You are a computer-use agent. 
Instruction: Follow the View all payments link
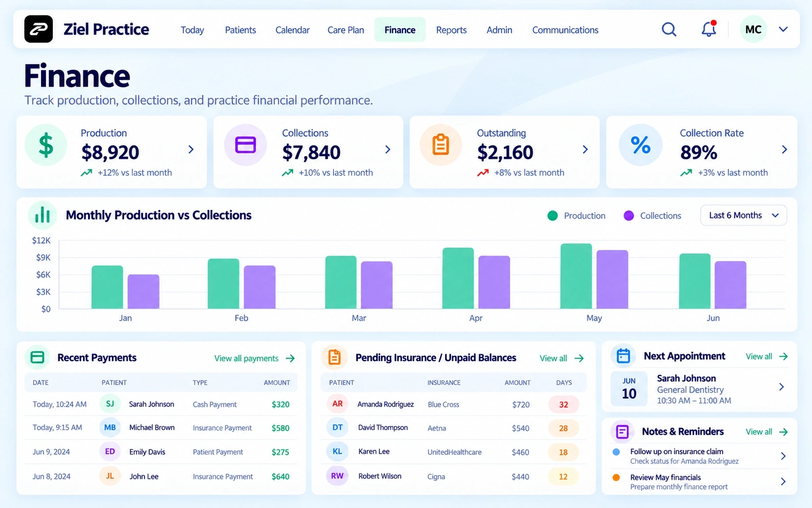pyautogui.click(x=254, y=358)
